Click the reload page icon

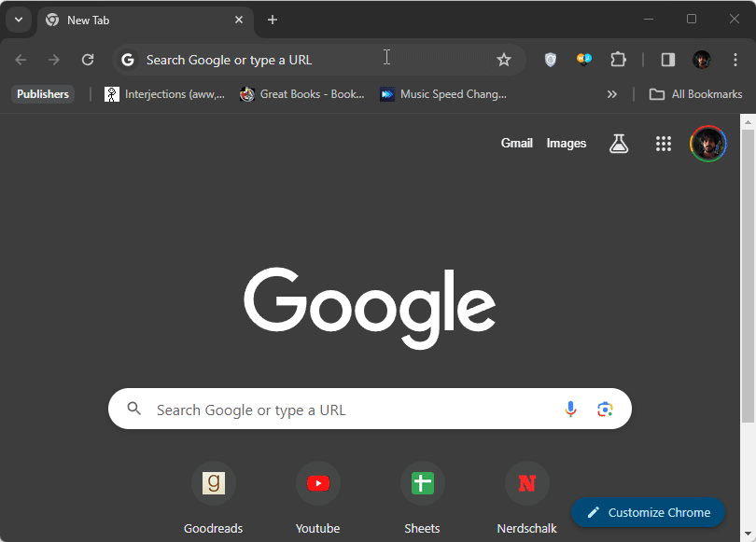88,60
